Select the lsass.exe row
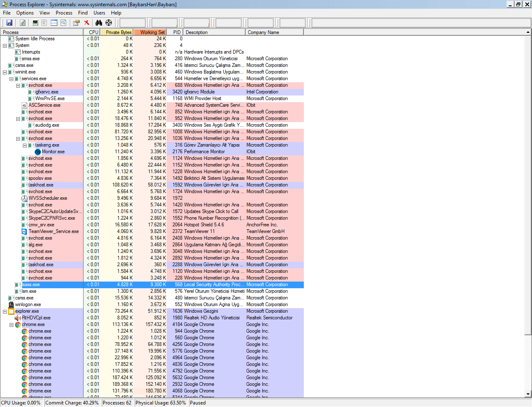 tap(152, 284)
